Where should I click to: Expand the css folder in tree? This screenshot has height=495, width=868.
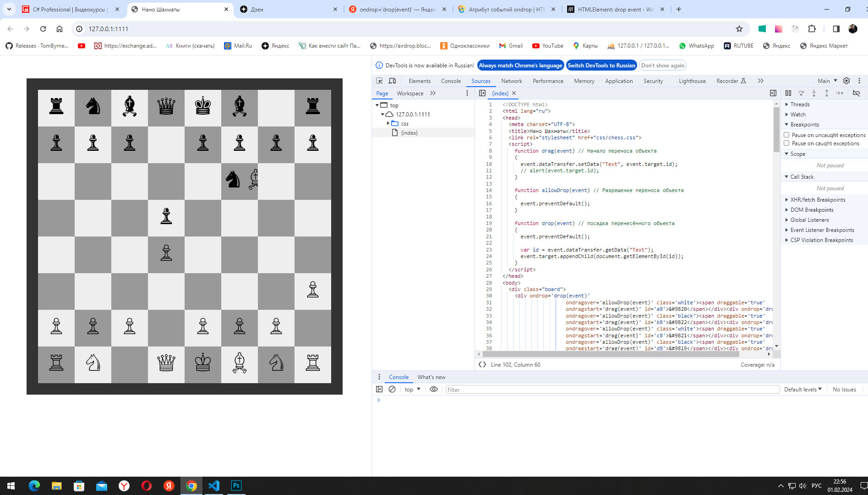388,123
